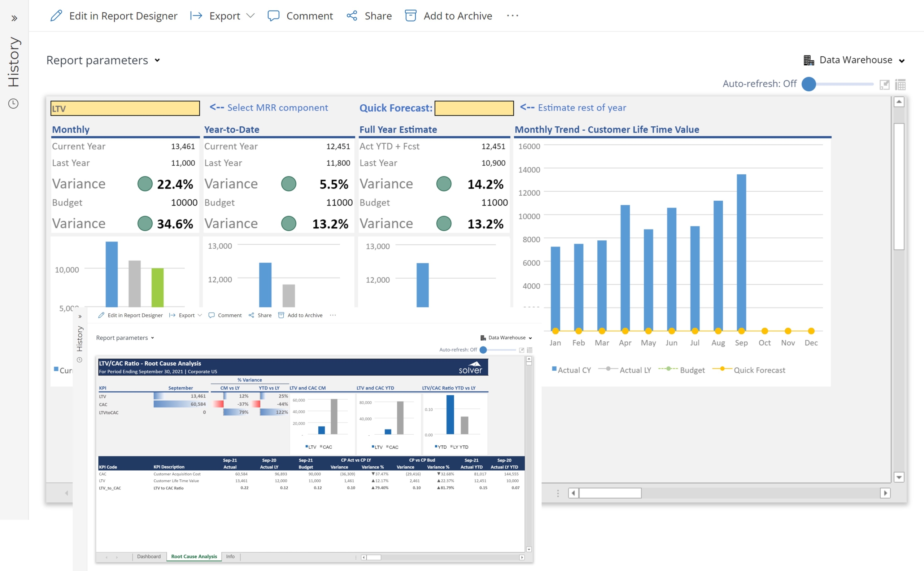Switch to the Dashboard sheet tab
The image size is (924, 571).
coord(149,556)
